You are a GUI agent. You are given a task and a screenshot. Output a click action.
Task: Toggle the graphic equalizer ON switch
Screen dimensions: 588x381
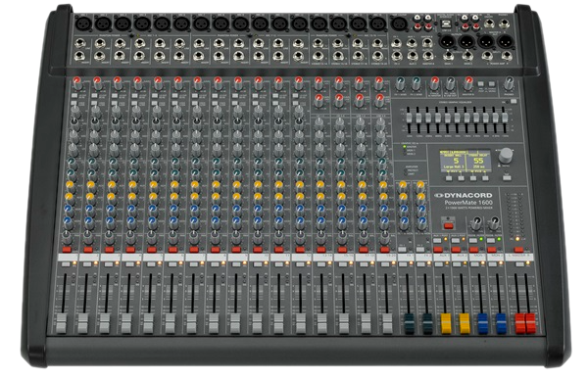point(514,101)
